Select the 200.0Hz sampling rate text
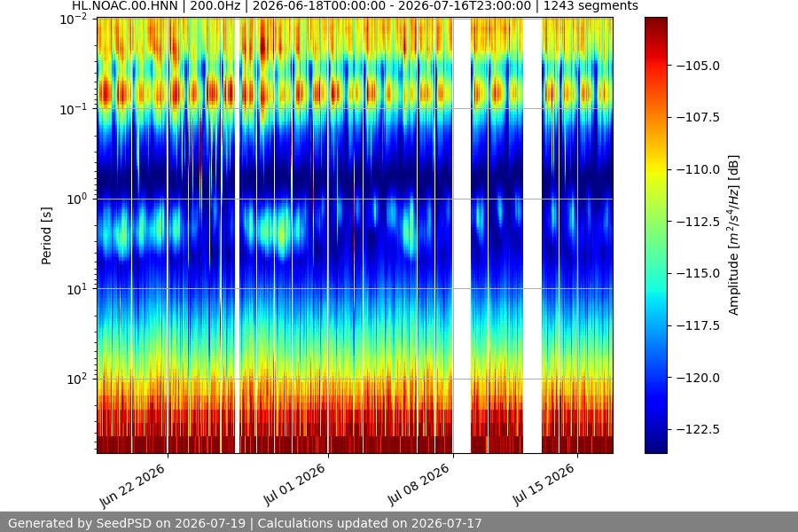This screenshot has width=798, height=532. coord(215,6)
